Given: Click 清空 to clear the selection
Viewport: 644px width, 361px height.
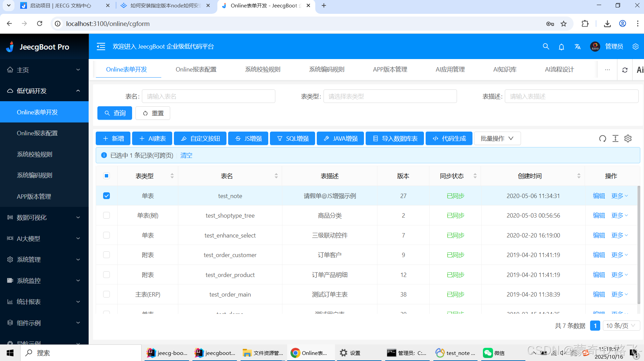Looking at the screenshot, I should [x=186, y=155].
